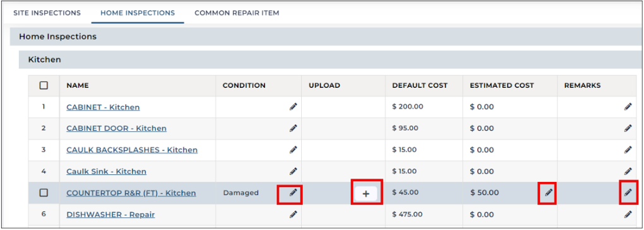Screen dimensions: 644x230
Task: Edit remarks pencil for Caulk Sink row
Action: [x=628, y=171]
